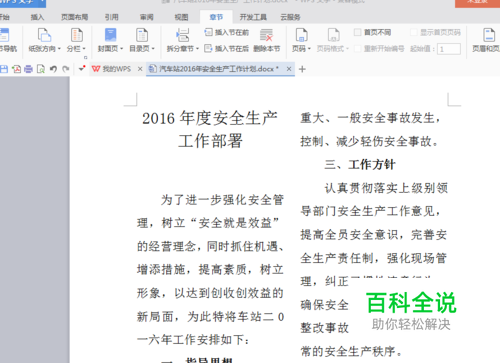Click the 拆分章节 split section icon
This screenshot has width=500, height=363.
pos(182,35)
